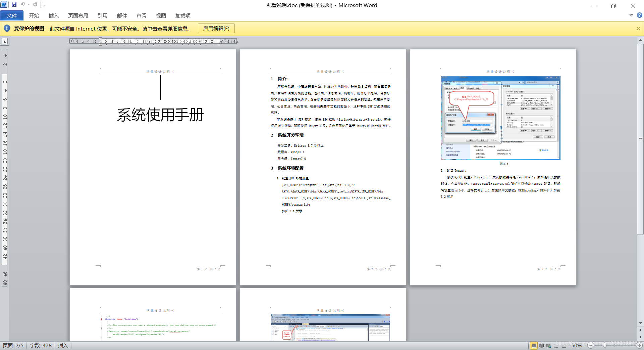
Task: Click the zoom in plus button
Action: (639, 345)
